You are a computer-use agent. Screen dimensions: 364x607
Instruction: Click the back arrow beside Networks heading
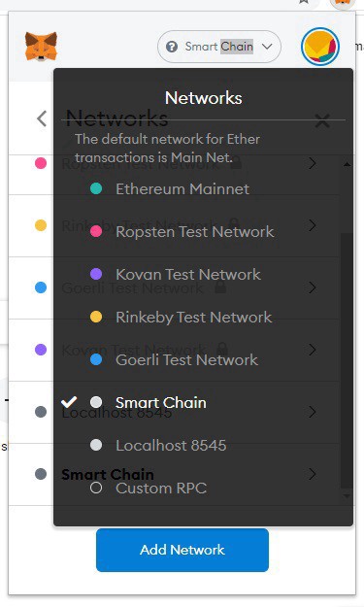pos(42,118)
